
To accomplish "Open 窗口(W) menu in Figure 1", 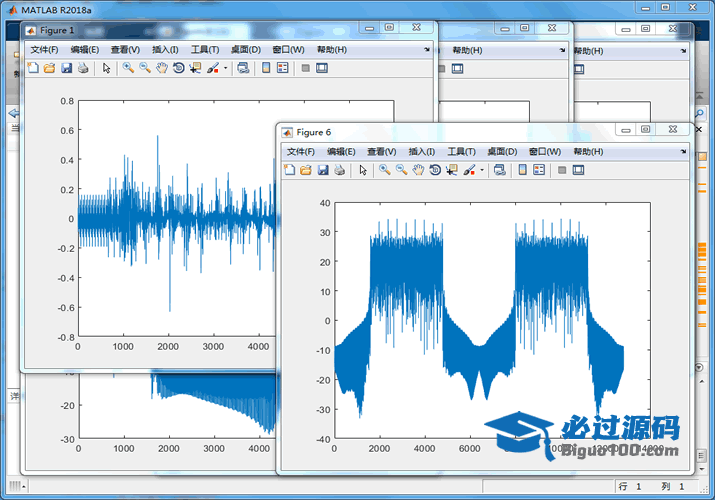I will (x=288, y=50).
